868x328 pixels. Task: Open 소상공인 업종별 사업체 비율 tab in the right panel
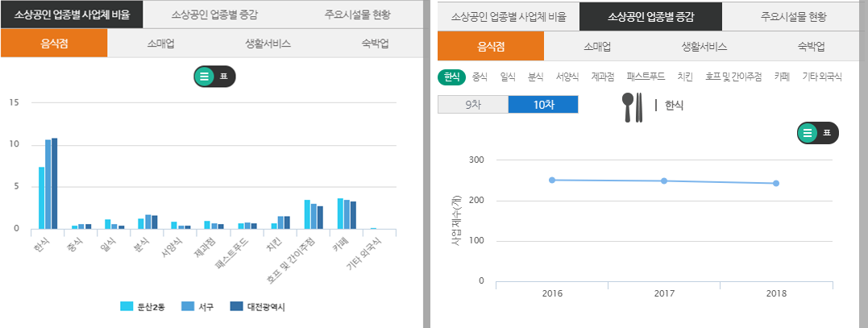508,16
